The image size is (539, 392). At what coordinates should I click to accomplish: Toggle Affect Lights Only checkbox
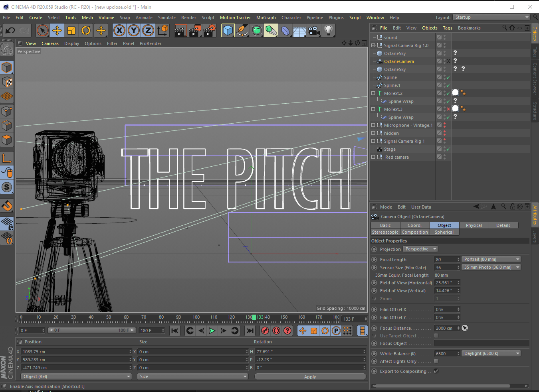coord(436,361)
